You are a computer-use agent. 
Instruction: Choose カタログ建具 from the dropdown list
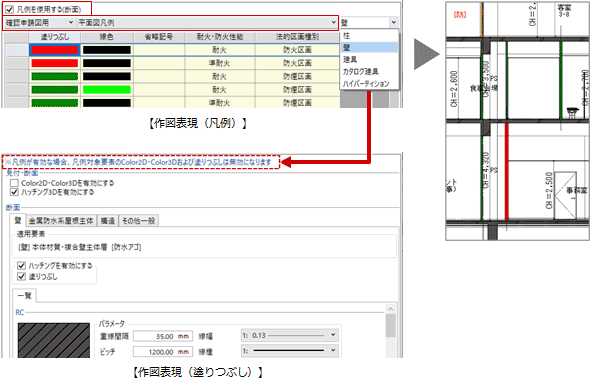coord(369,71)
